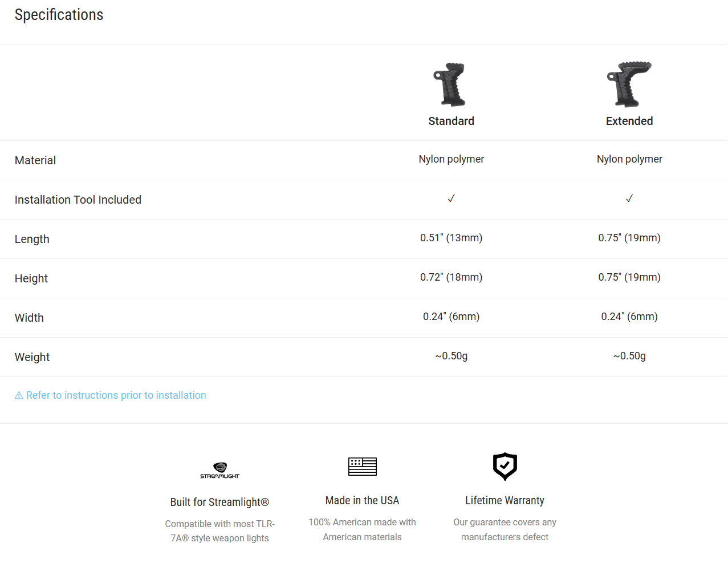The height and width of the screenshot is (567, 728).
Task: Click the Made in the USA title
Action: (362, 500)
